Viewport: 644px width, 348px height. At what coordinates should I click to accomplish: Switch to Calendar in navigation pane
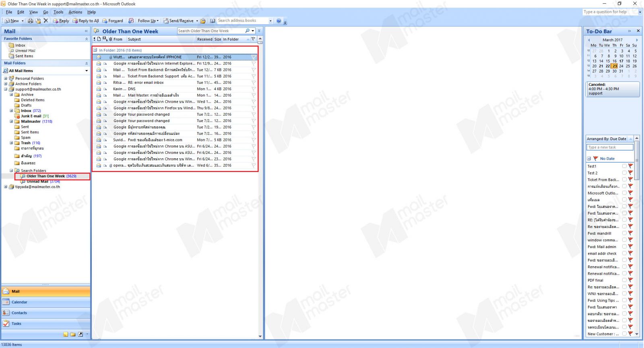(x=45, y=302)
